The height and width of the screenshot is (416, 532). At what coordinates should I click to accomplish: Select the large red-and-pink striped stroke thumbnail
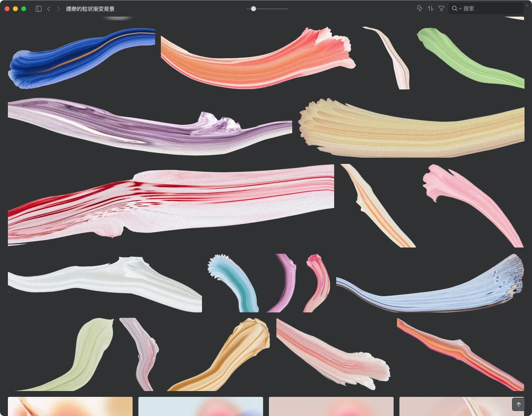pyautogui.click(x=171, y=205)
